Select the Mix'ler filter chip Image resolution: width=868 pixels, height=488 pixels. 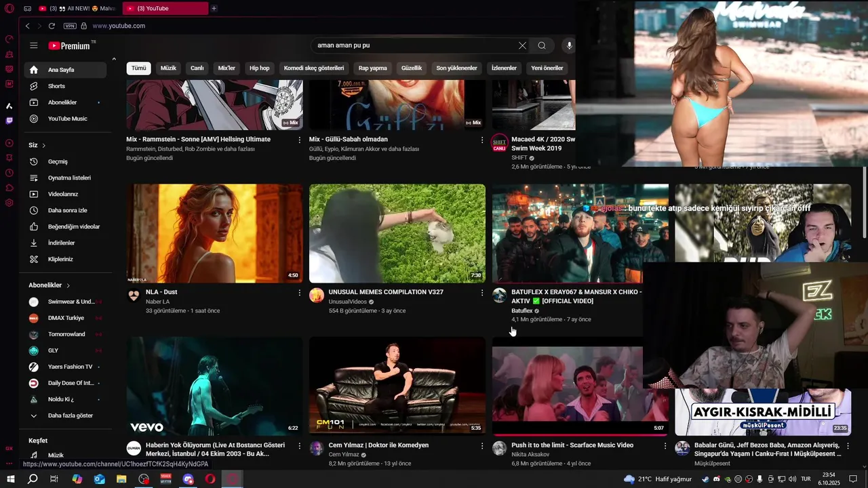pos(226,68)
